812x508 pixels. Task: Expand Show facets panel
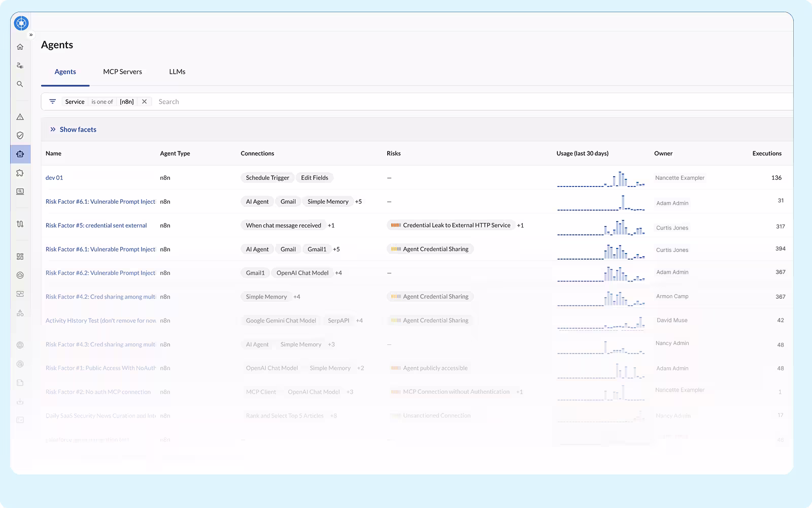pyautogui.click(x=73, y=130)
